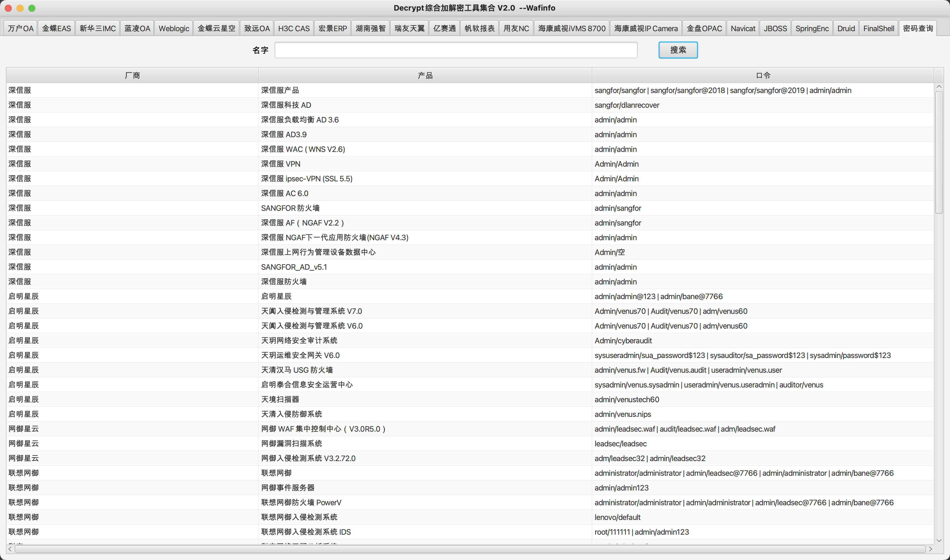Screen dimensions: 950x560
Task: Focus the 名字 name input field
Action: tap(455, 50)
